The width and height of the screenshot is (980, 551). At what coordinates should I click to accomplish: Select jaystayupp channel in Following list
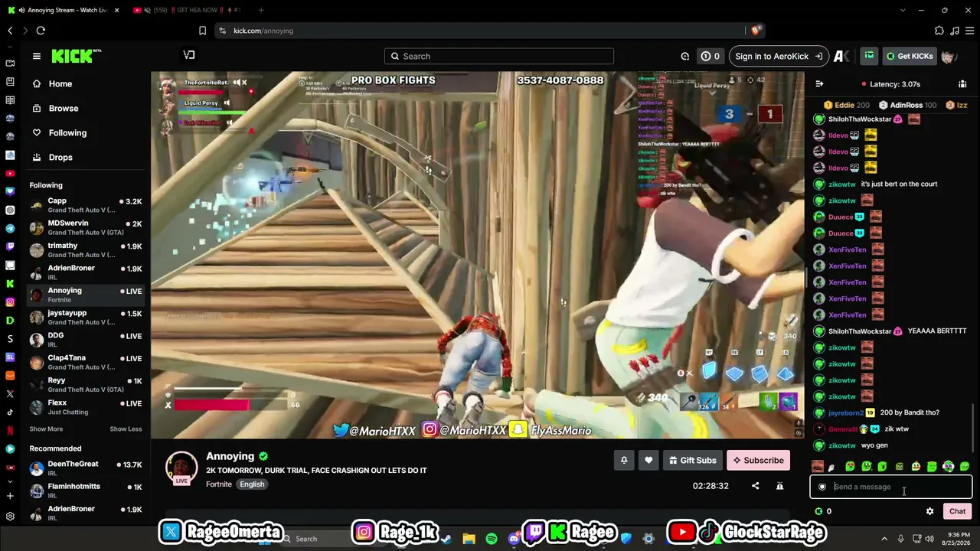(x=85, y=317)
